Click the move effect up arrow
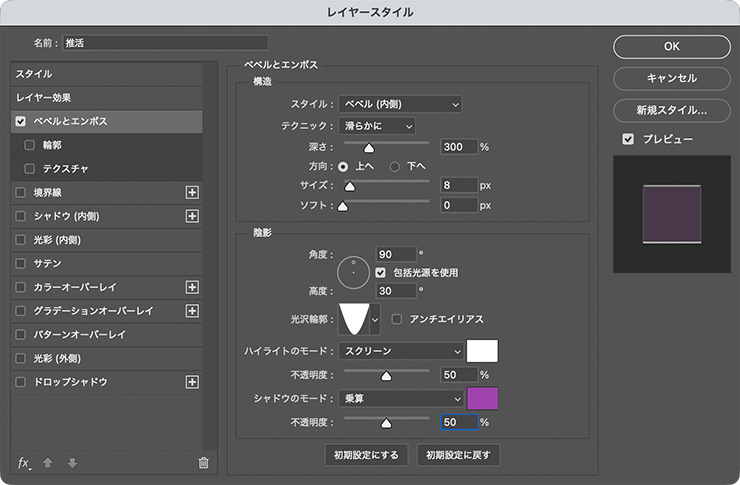This screenshot has width=740, height=485. click(x=48, y=462)
